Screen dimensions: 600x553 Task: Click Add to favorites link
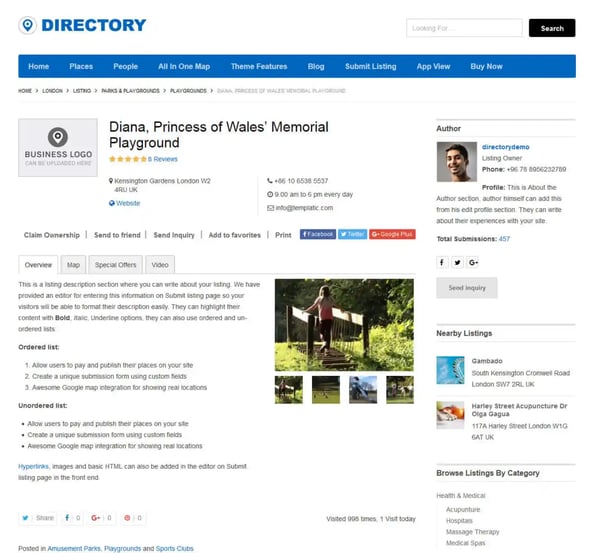tap(235, 235)
